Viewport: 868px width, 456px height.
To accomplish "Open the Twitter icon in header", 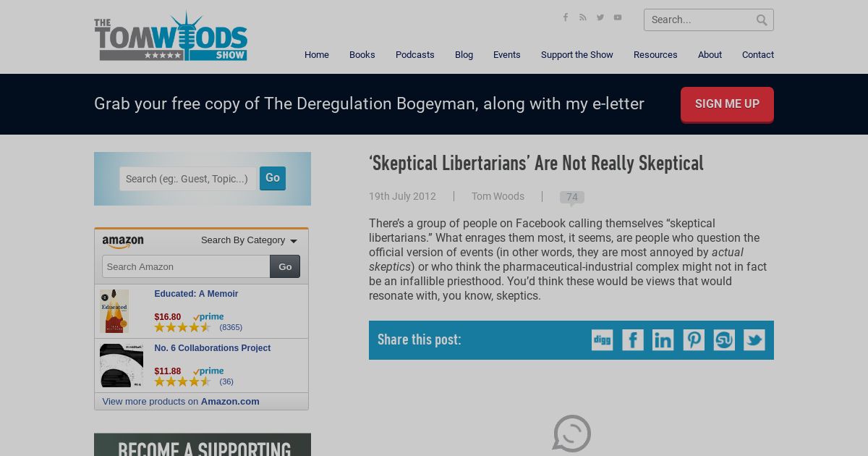I will coord(600,17).
